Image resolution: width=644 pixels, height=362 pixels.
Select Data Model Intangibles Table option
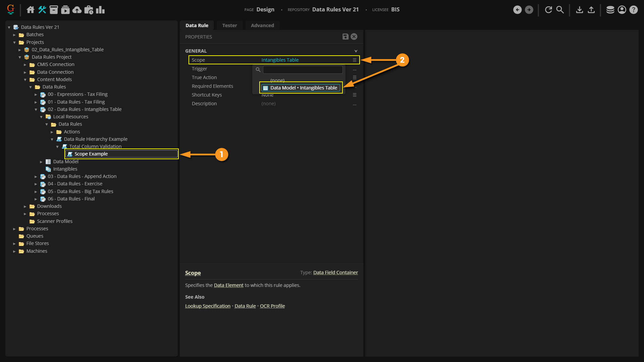tap(301, 88)
